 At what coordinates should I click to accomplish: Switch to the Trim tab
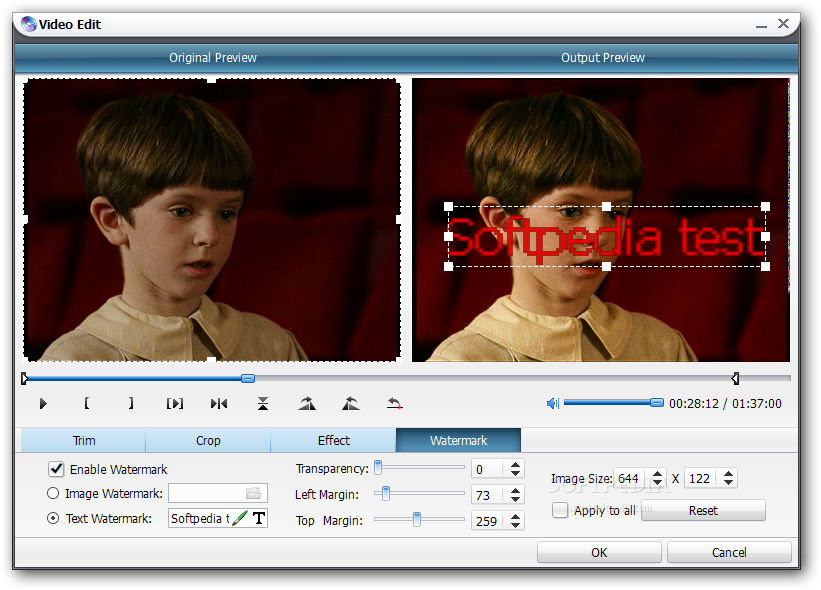point(84,440)
